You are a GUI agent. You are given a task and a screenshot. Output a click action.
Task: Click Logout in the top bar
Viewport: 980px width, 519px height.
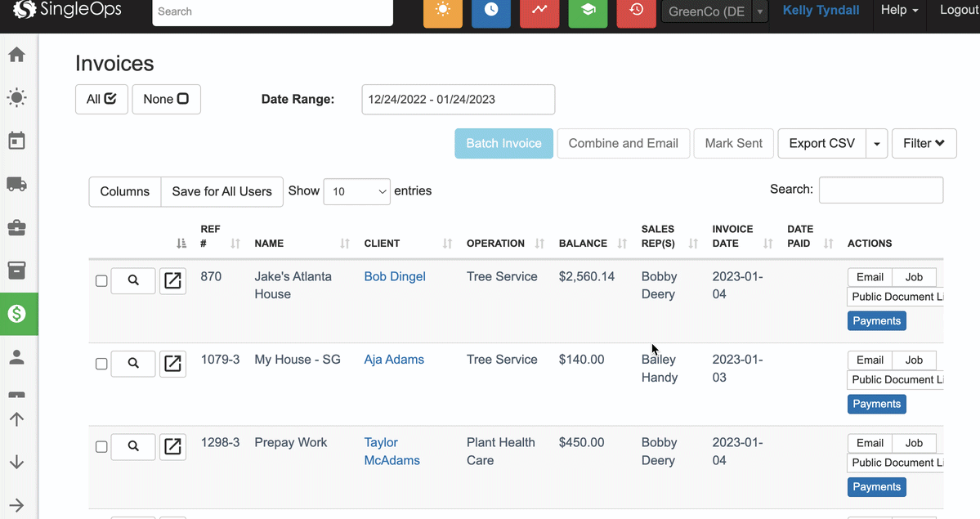pos(959,11)
